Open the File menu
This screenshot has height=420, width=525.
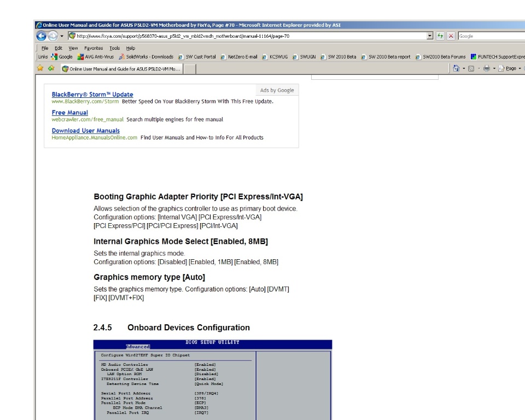point(45,48)
